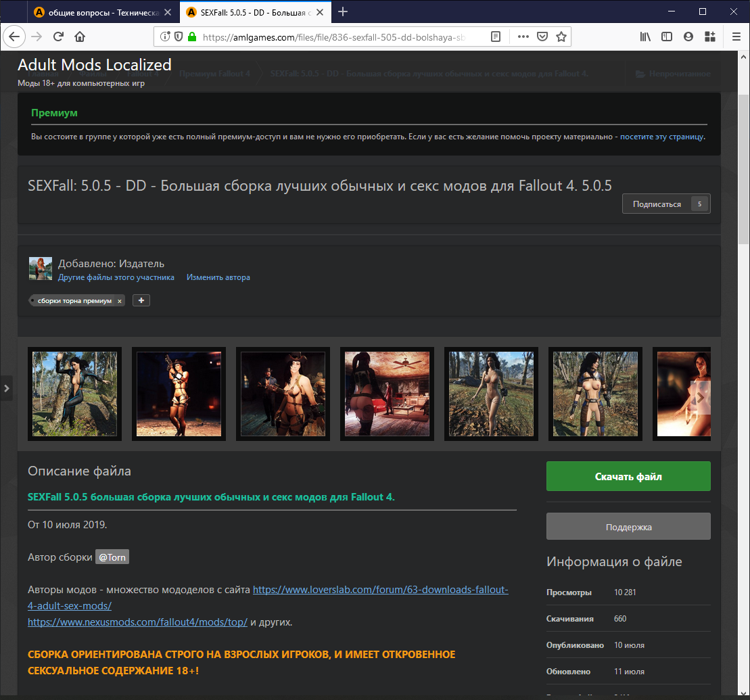
Task: Open the tracking protection shield icon
Action: tap(179, 37)
